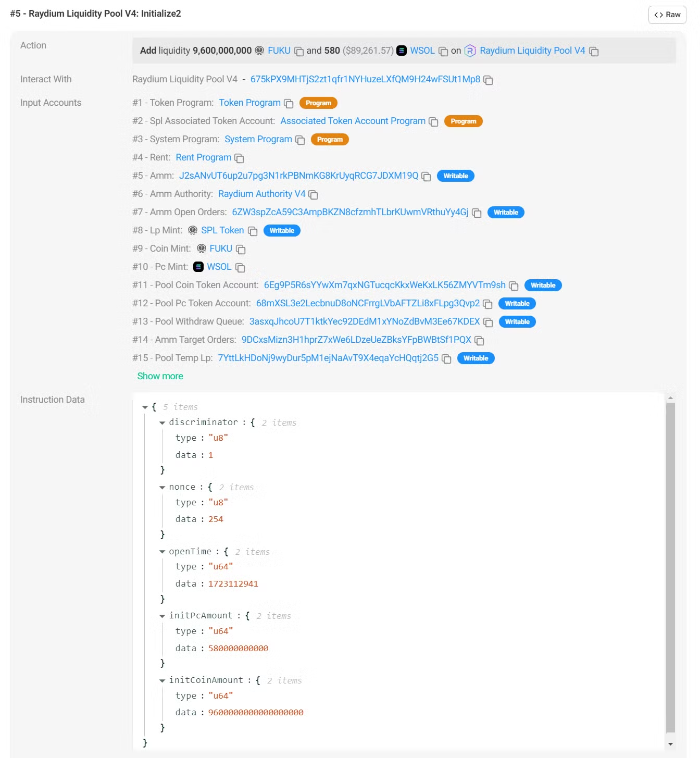The height and width of the screenshot is (758, 700).
Task: Collapse the initCoinAmount node
Action: pyautogui.click(x=162, y=681)
